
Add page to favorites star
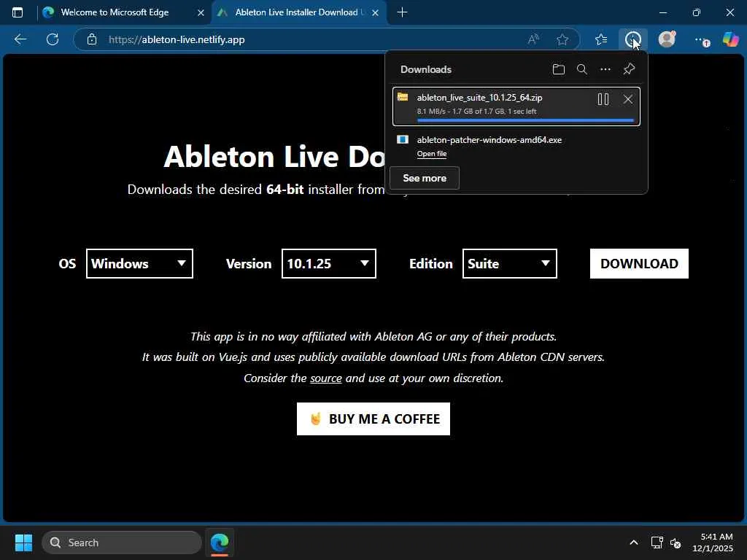coord(562,39)
